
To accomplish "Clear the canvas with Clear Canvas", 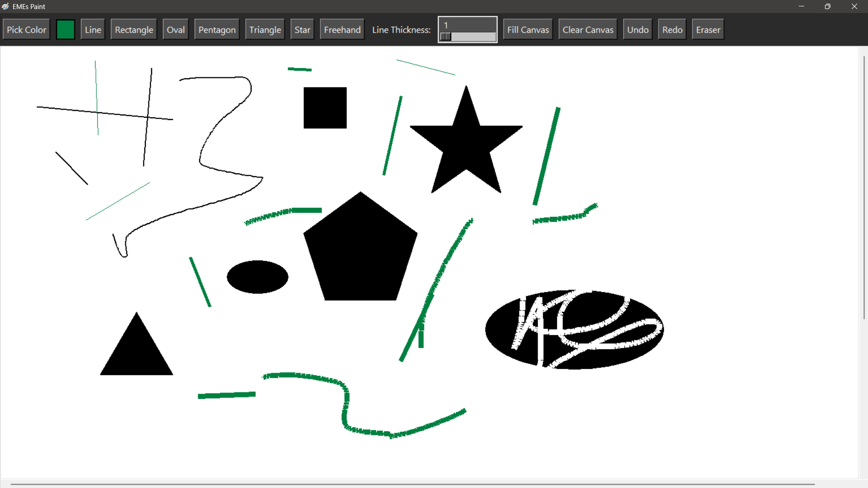I will tap(587, 29).
